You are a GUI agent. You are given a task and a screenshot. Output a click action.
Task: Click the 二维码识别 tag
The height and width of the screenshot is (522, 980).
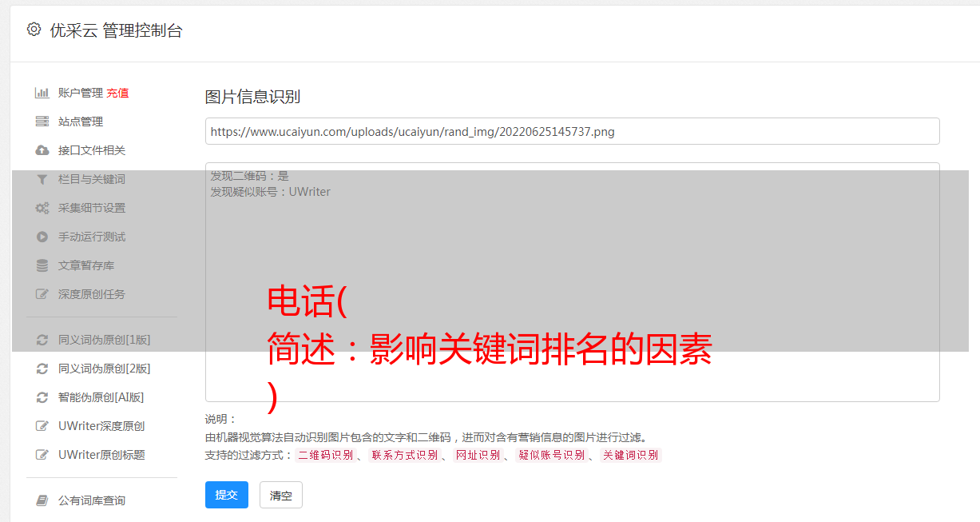tap(325, 455)
